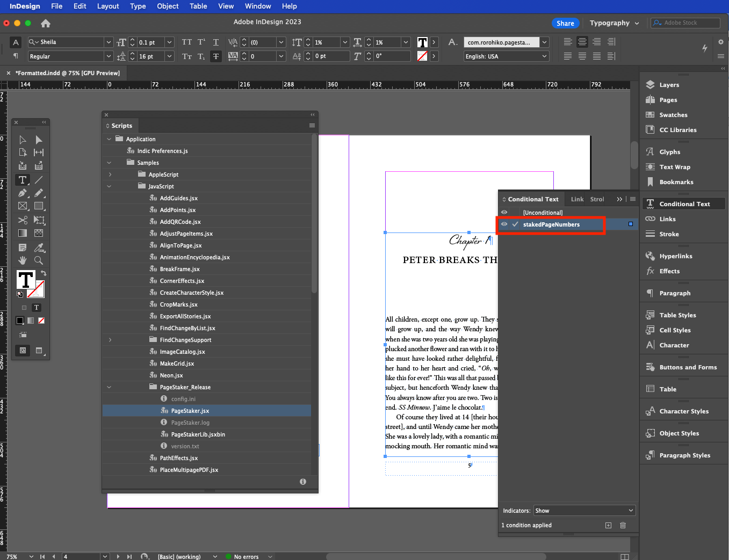Select the Hand tool

pos(23,260)
